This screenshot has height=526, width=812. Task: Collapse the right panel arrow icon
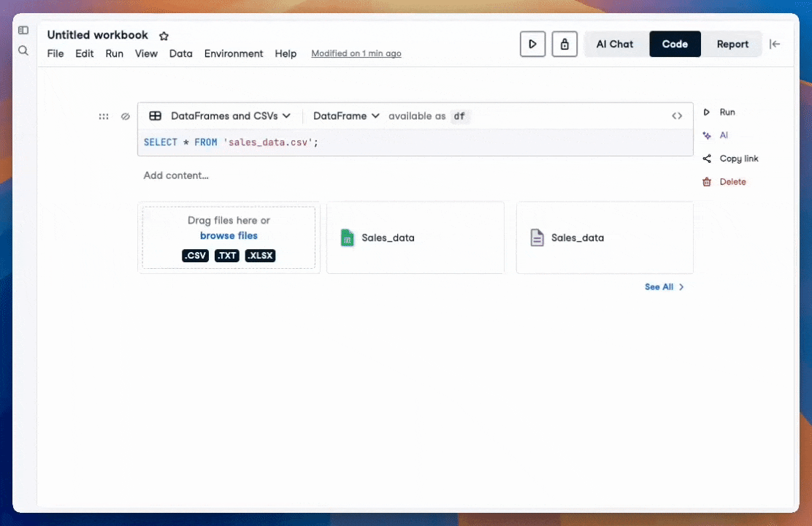pos(775,44)
